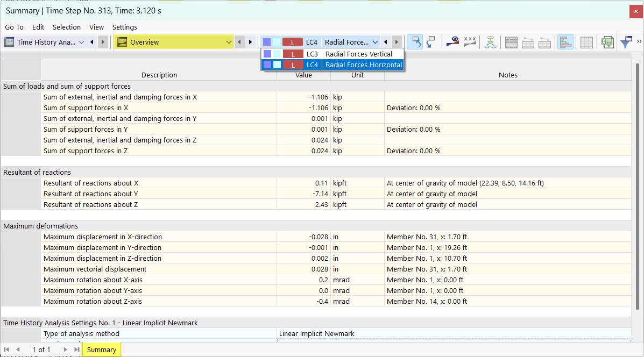The height and width of the screenshot is (357, 644).
Task: Switch to the Summary tab
Action: pyautogui.click(x=101, y=349)
